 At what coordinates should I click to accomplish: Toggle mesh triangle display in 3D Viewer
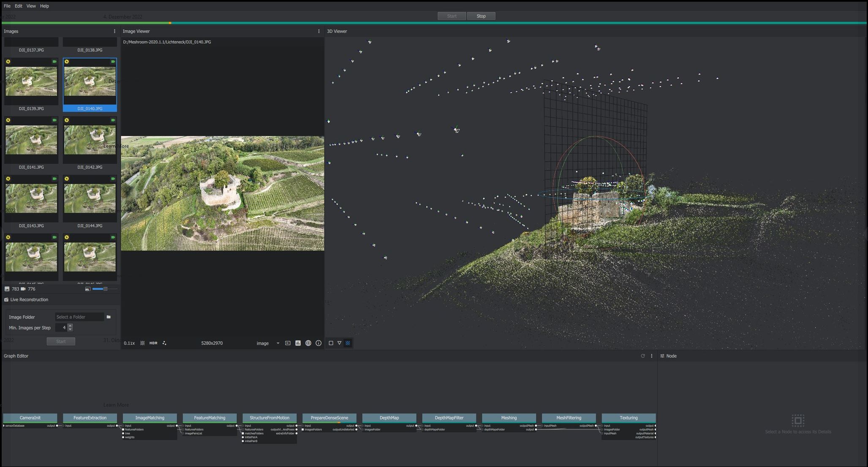pos(339,343)
